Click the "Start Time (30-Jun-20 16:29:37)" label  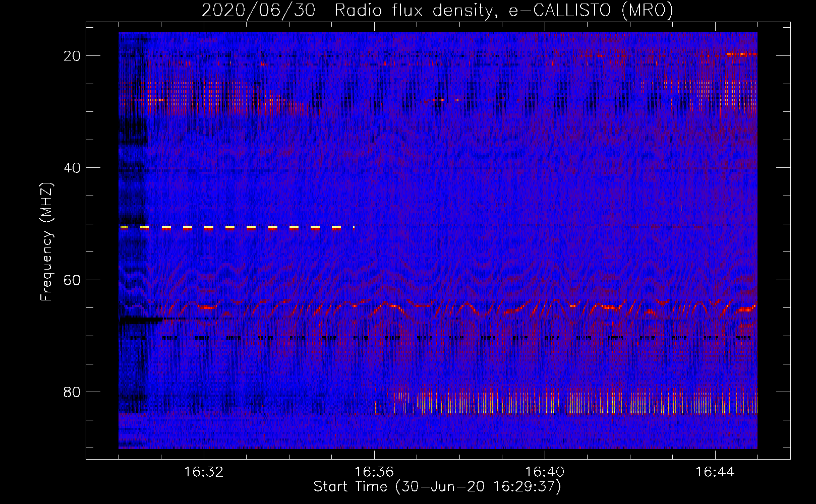[437, 487]
